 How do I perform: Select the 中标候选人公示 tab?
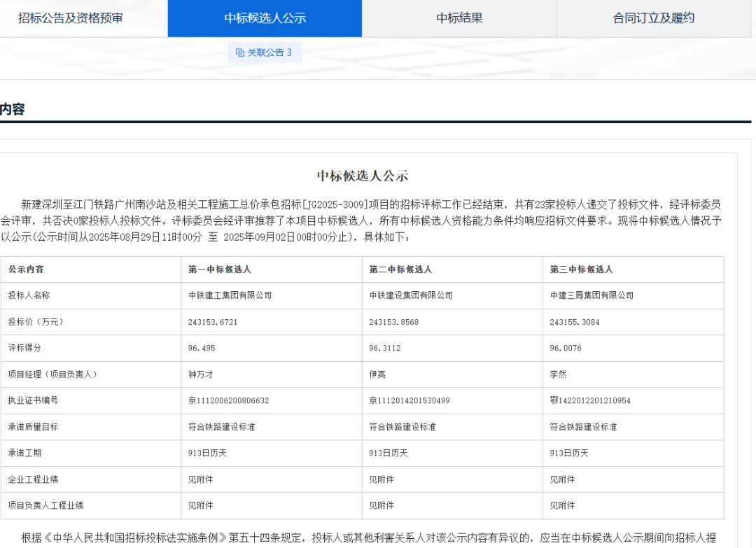(265, 18)
